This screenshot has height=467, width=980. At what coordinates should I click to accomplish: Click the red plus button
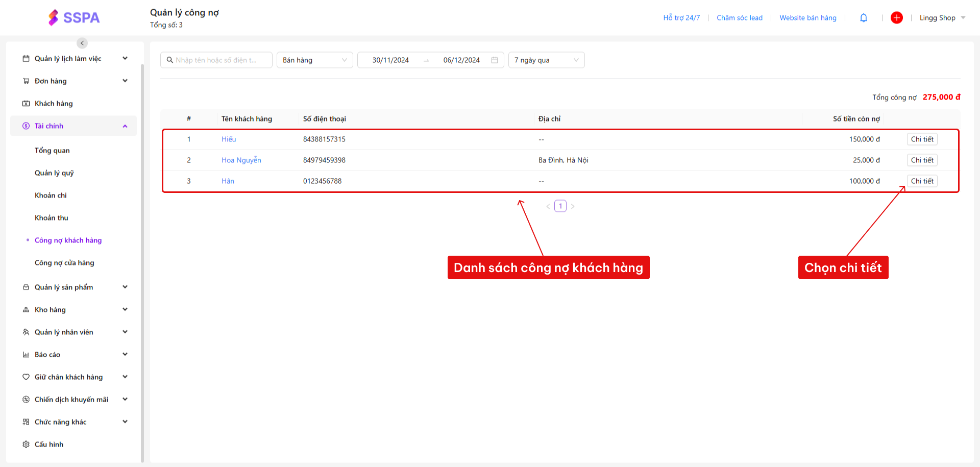(x=897, y=18)
